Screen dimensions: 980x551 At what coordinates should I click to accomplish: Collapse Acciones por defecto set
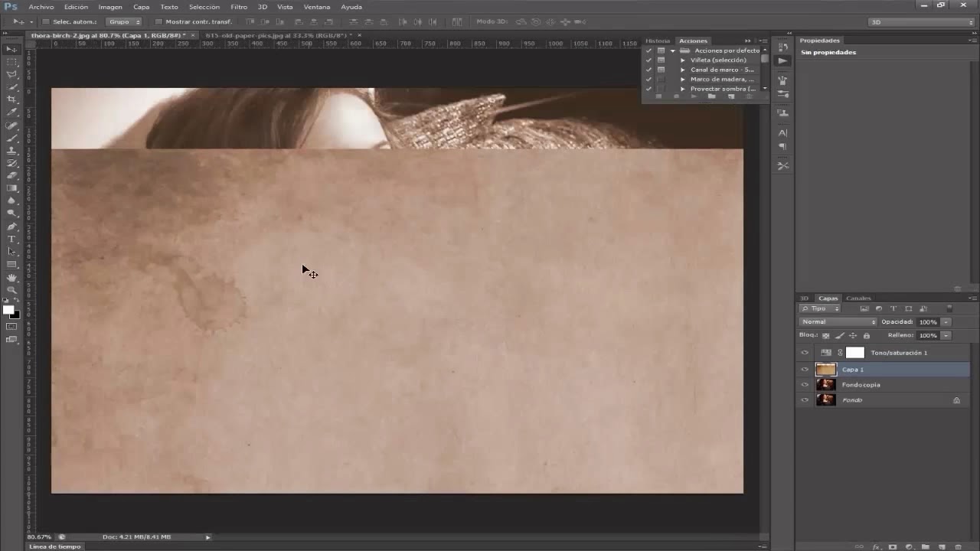coord(672,51)
